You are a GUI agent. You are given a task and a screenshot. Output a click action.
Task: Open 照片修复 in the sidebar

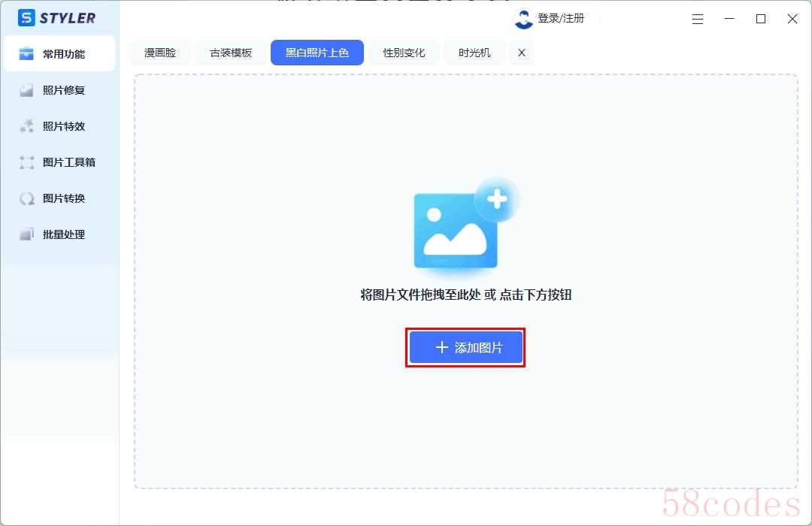click(59, 90)
